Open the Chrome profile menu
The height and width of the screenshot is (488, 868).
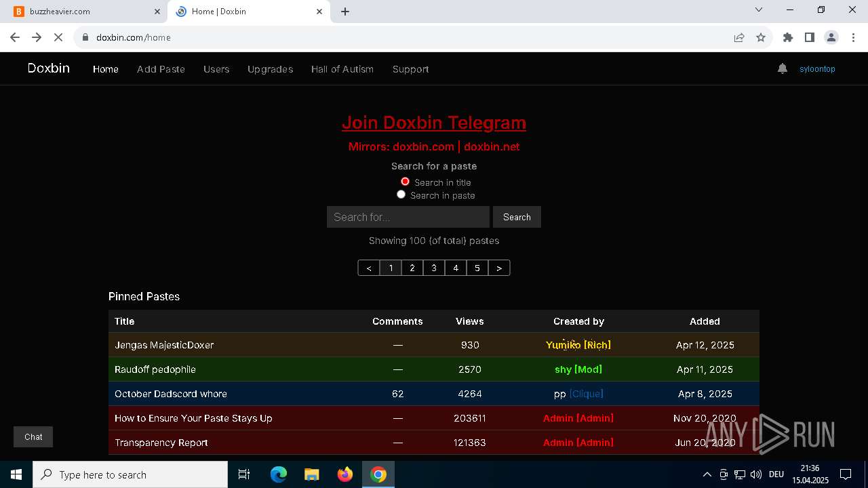[831, 37]
